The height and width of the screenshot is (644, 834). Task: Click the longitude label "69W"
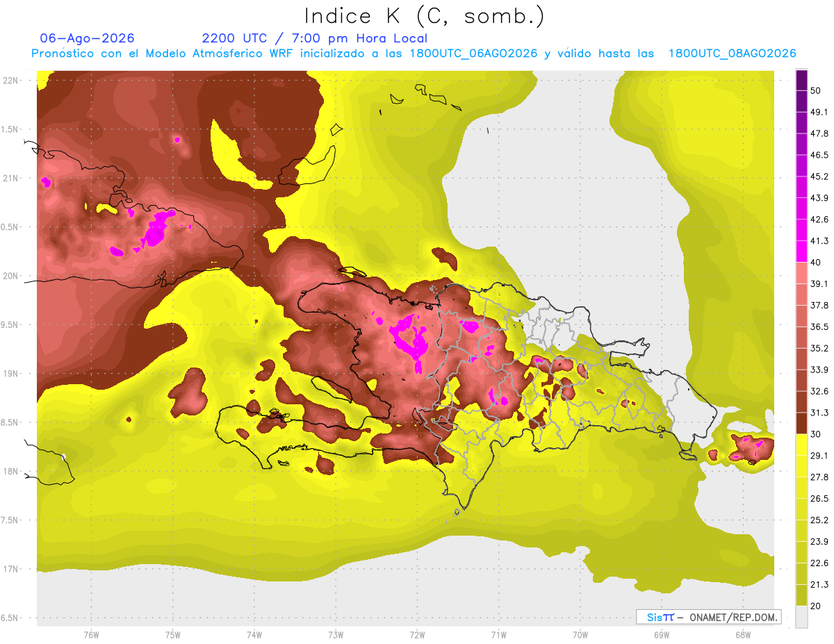[661, 635]
